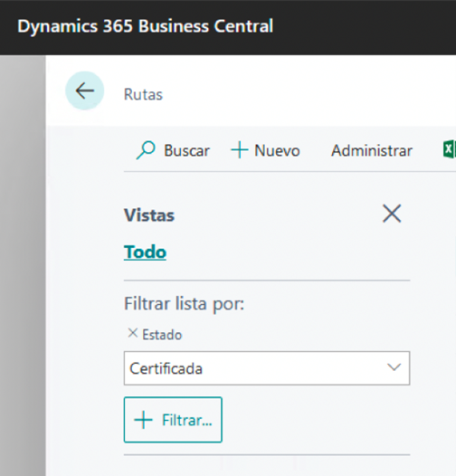Viewport: 456px width, 476px height.
Task: Select the Todo view link
Action: pos(145,252)
